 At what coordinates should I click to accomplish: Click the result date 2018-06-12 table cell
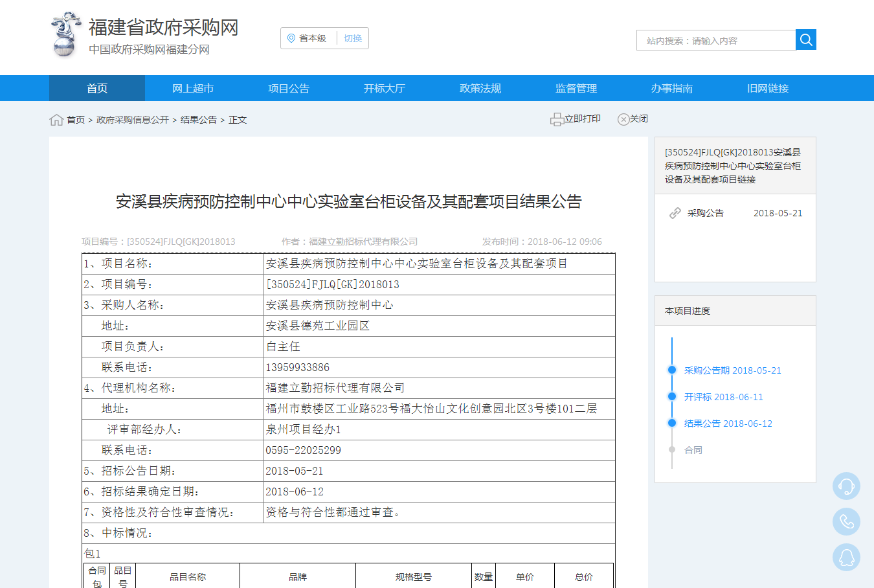pyautogui.click(x=439, y=492)
